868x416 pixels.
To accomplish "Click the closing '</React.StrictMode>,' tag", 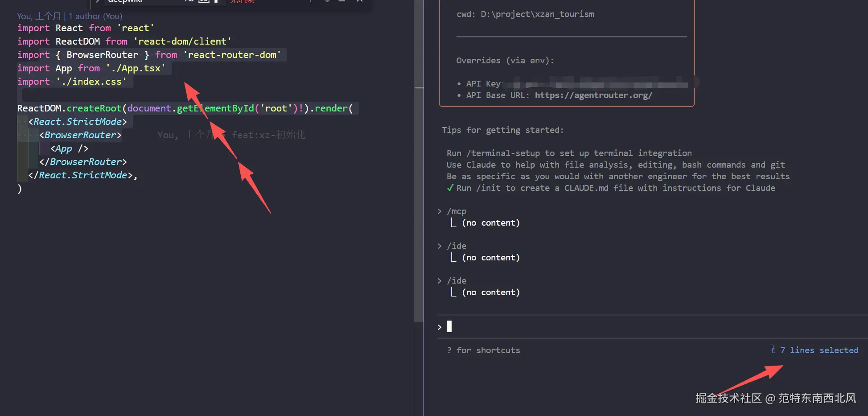I will pos(83,175).
